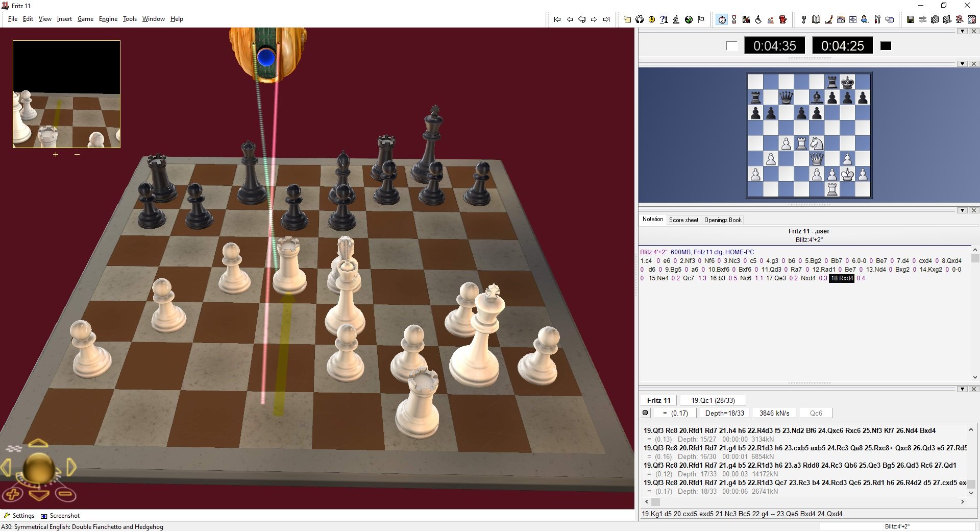
Task: Click the mini view thumbnail plus zoom
Action: click(56, 154)
